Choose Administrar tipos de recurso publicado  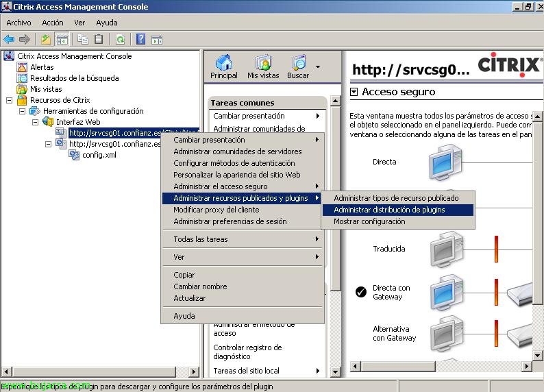point(398,198)
